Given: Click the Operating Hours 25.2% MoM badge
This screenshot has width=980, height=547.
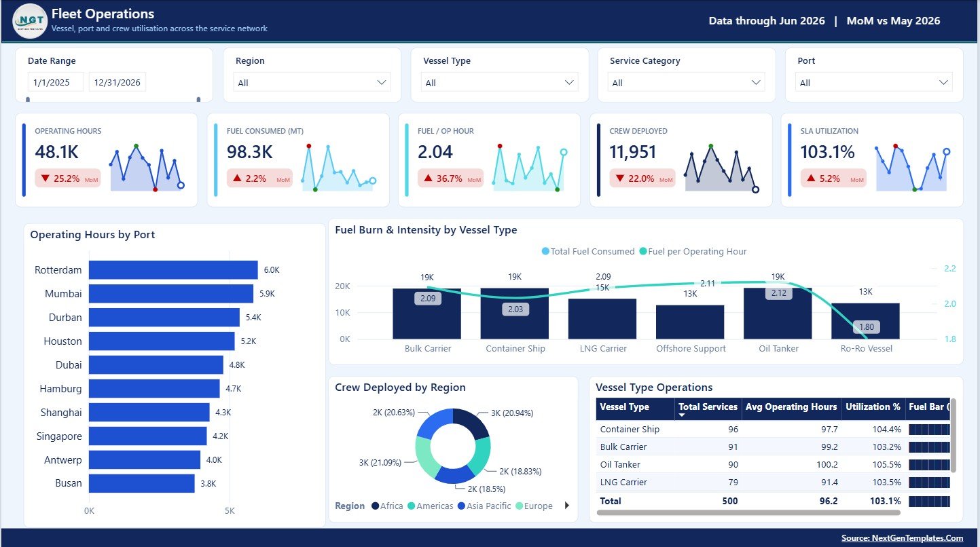Looking at the screenshot, I should [x=68, y=178].
